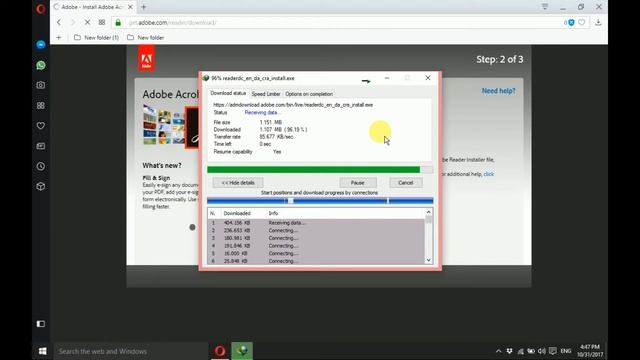Click the Hide details button
This screenshot has width=640, height=360.
click(238, 183)
